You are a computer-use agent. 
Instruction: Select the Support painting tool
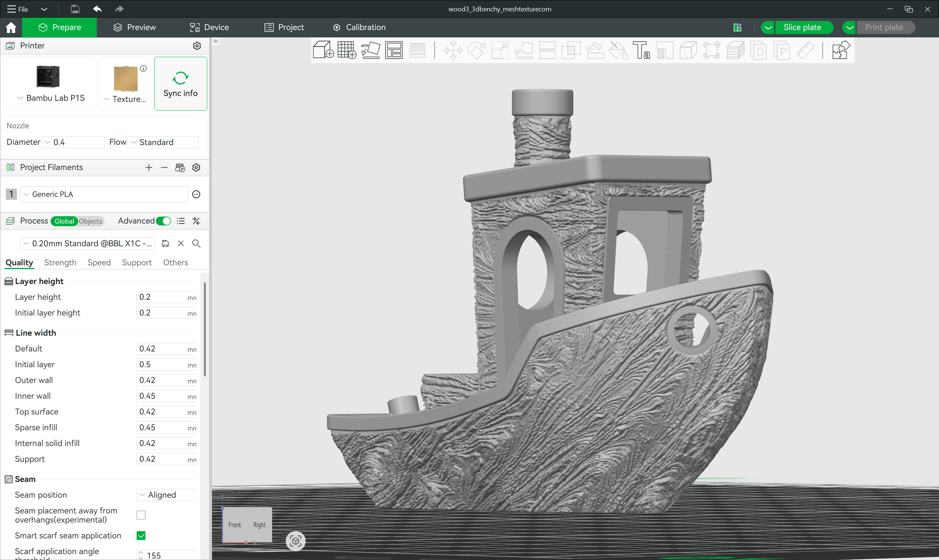(595, 50)
